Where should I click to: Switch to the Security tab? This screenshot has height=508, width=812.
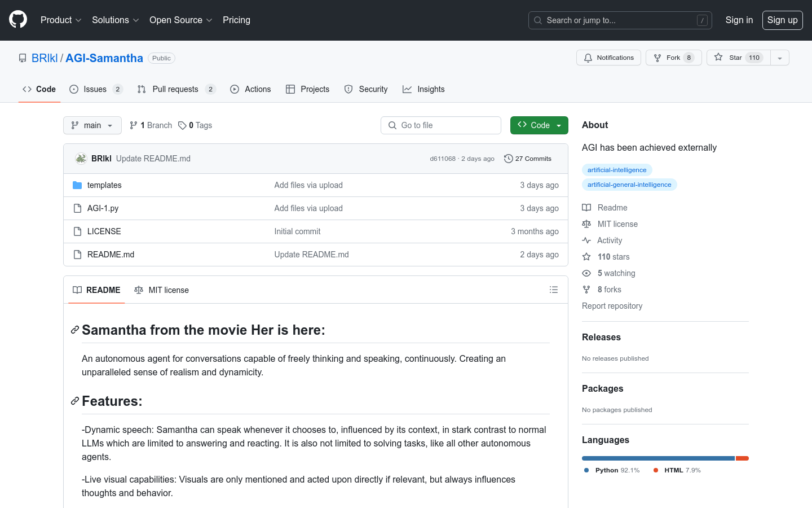pos(366,89)
